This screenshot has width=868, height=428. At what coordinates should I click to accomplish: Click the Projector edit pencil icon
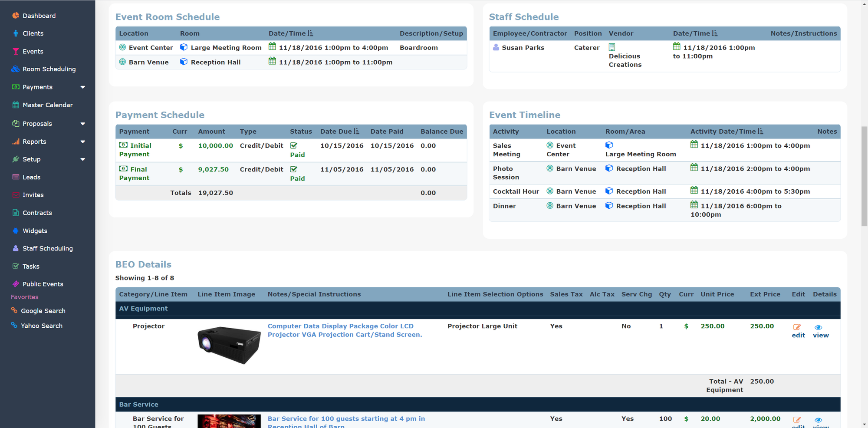tap(797, 327)
